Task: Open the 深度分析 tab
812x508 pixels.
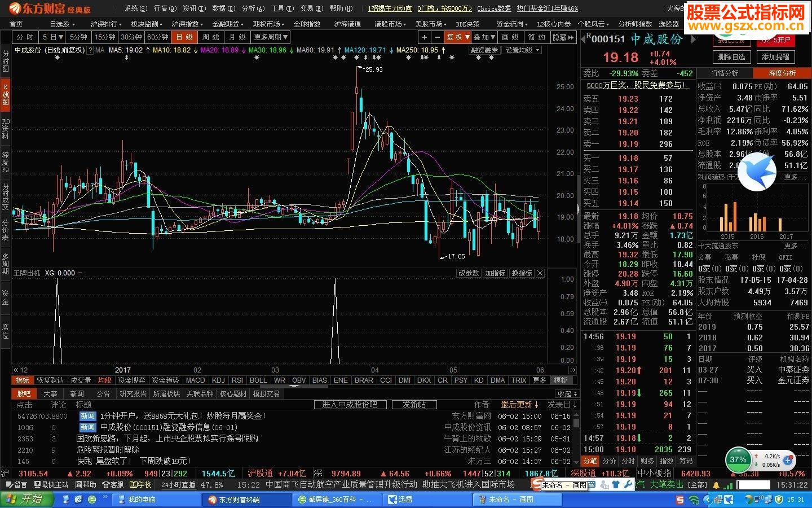Action: (x=782, y=73)
